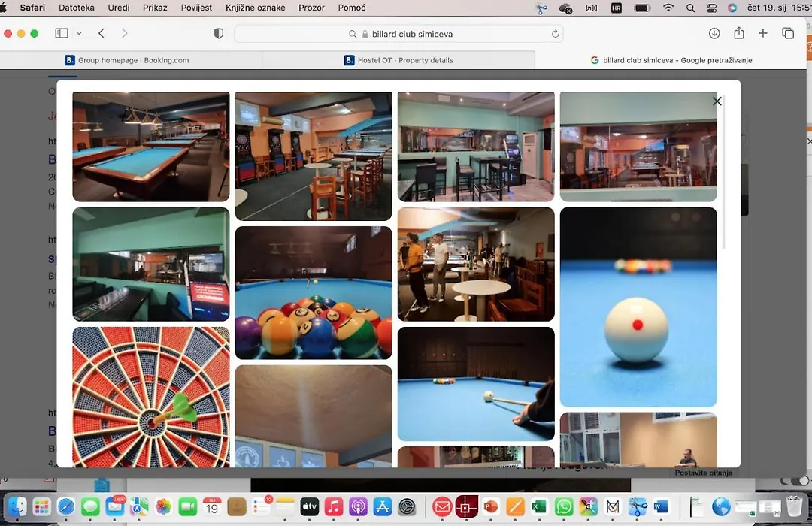Open FaceTime from the Dock

coord(187,506)
